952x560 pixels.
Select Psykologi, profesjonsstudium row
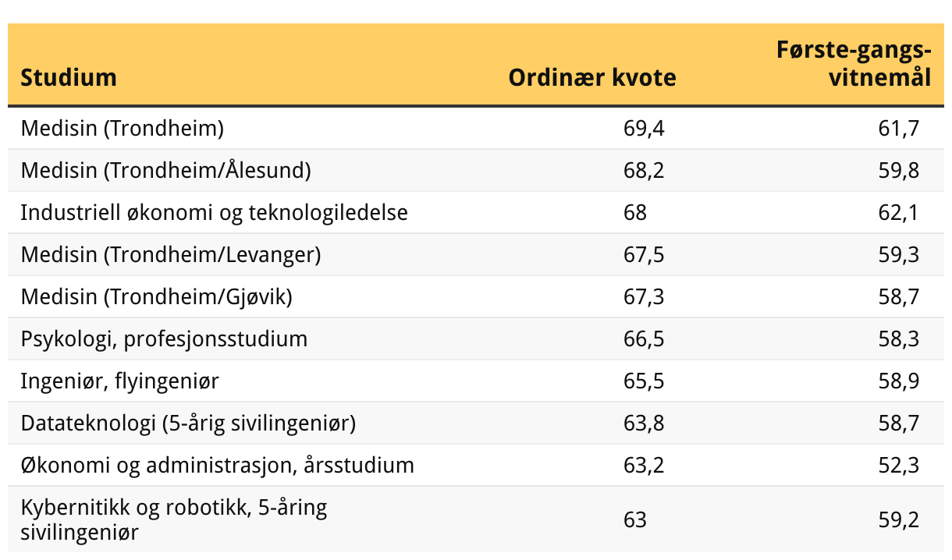(164, 338)
